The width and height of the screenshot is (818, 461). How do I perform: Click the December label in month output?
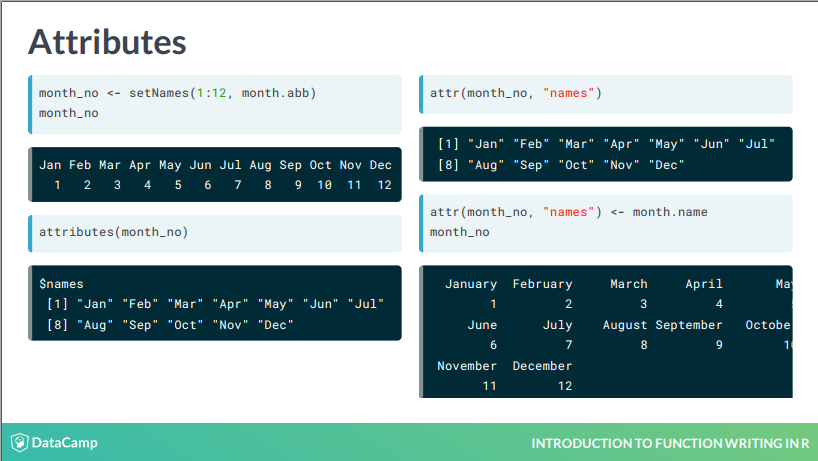[x=543, y=366]
